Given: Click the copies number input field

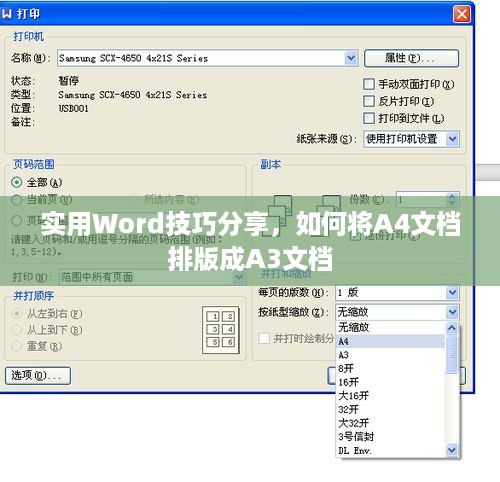Looking at the screenshot, I should (x=421, y=200).
